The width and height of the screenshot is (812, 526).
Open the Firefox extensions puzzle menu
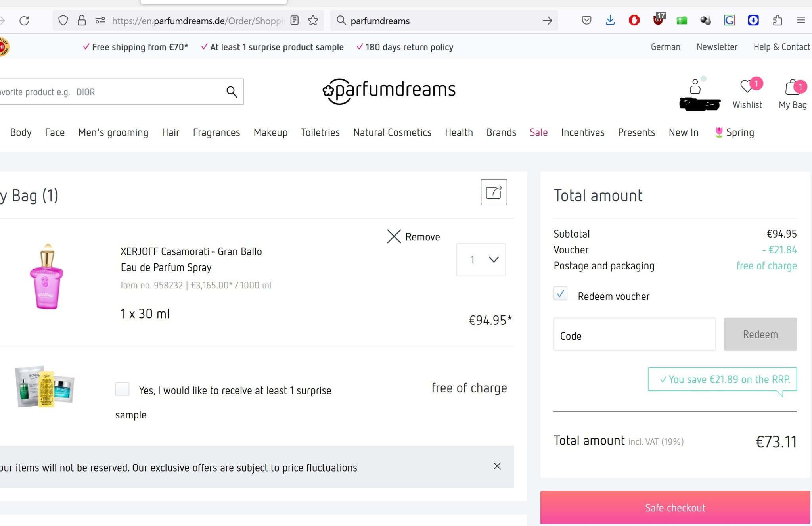point(778,20)
